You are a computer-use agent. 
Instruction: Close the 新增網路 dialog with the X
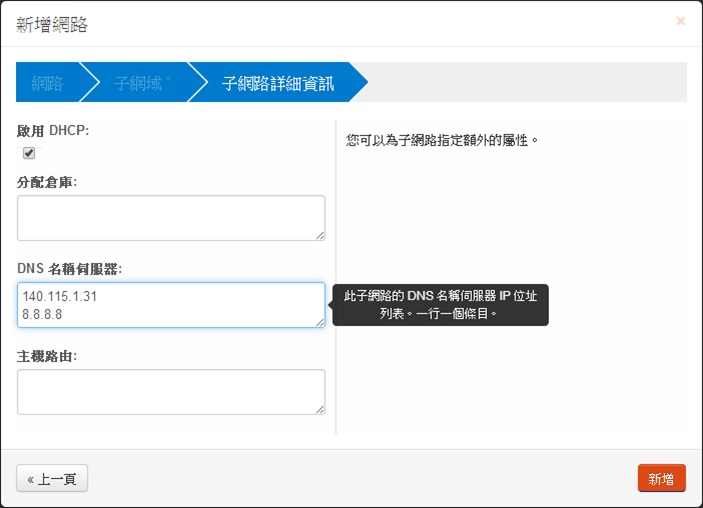click(680, 21)
